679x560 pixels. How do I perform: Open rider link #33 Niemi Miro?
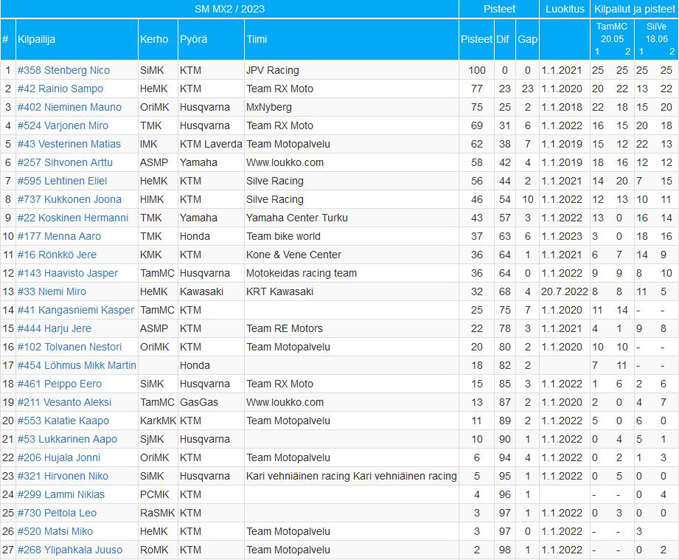(52, 291)
